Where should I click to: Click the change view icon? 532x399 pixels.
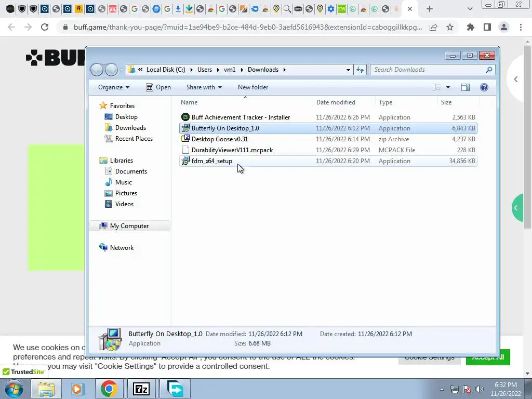click(x=436, y=87)
